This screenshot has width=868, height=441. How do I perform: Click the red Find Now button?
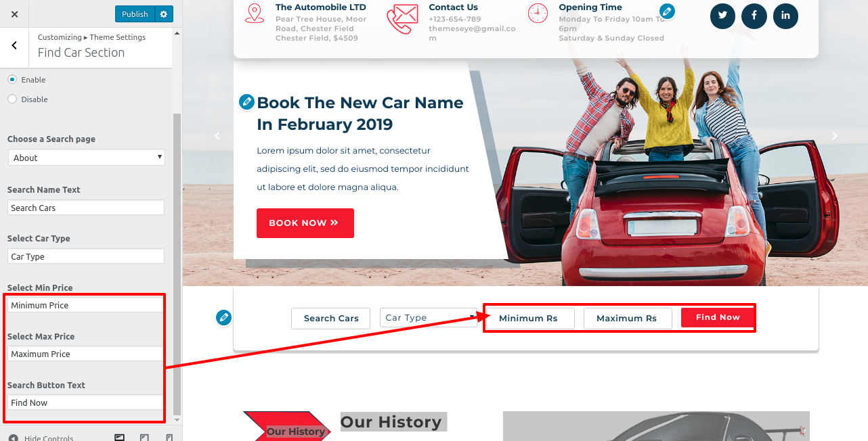click(x=718, y=317)
